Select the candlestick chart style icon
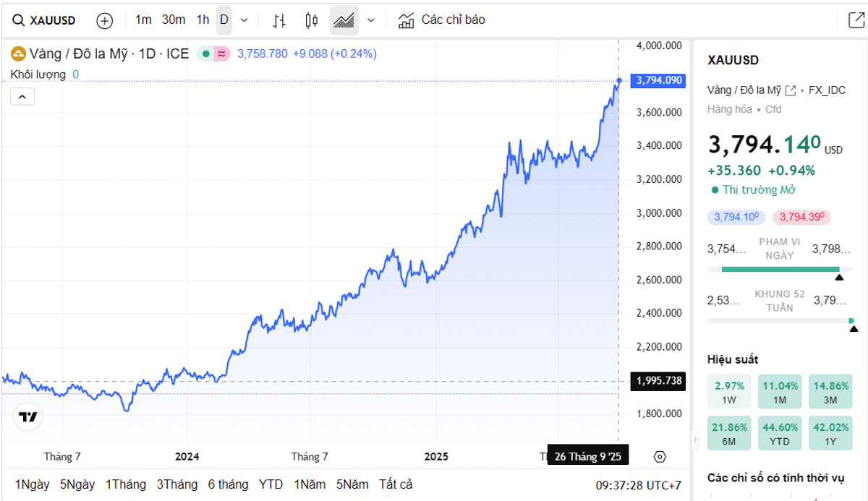868x501 pixels. (x=312, y=20)
